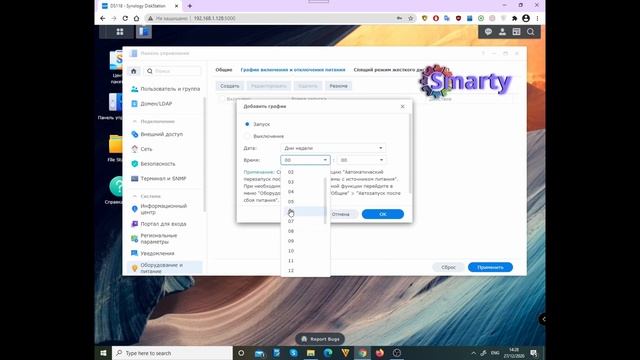This screenshot has height=360, width=640.
Task: Click the Windows taskbar search box
Action: click(x=172, y=353)
